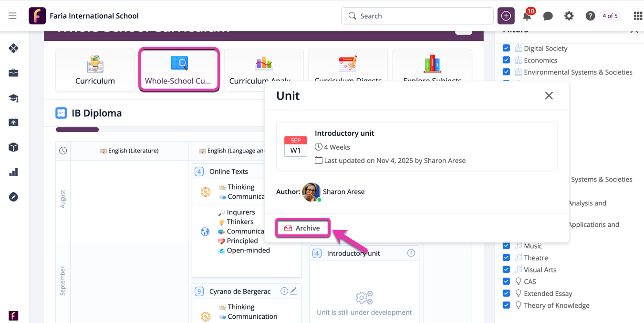Disable the Theory of Knowledge filter

pyautogui.click(x=506, y=305)
